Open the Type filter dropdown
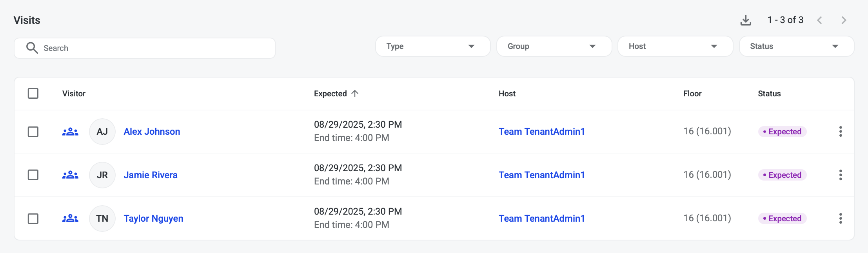 (x=432, y=46)
